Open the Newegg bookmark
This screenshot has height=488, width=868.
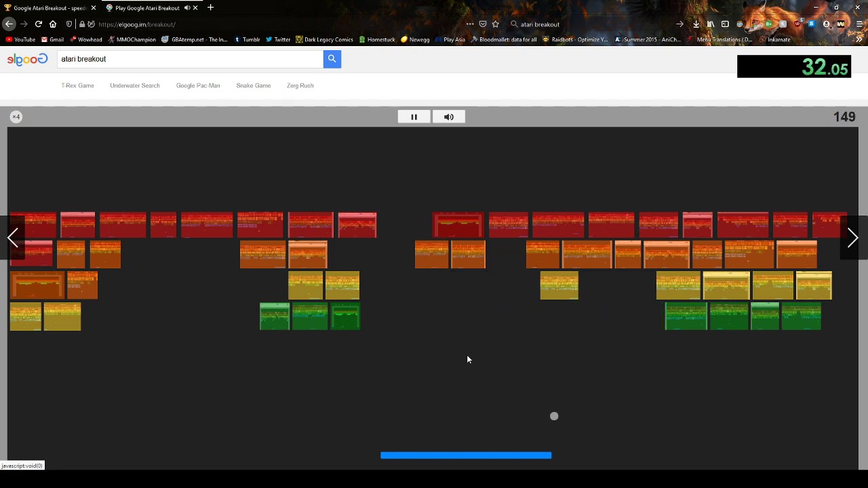coord(415,39)
